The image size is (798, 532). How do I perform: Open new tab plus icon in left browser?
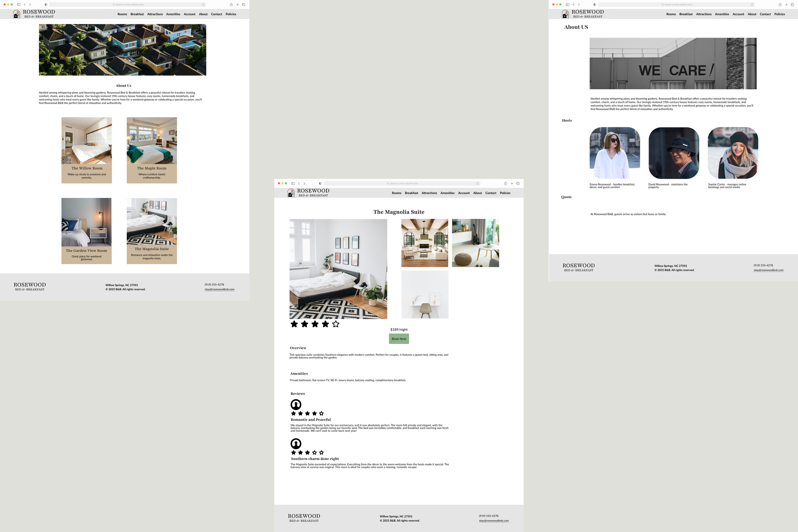tap(237, 5)
